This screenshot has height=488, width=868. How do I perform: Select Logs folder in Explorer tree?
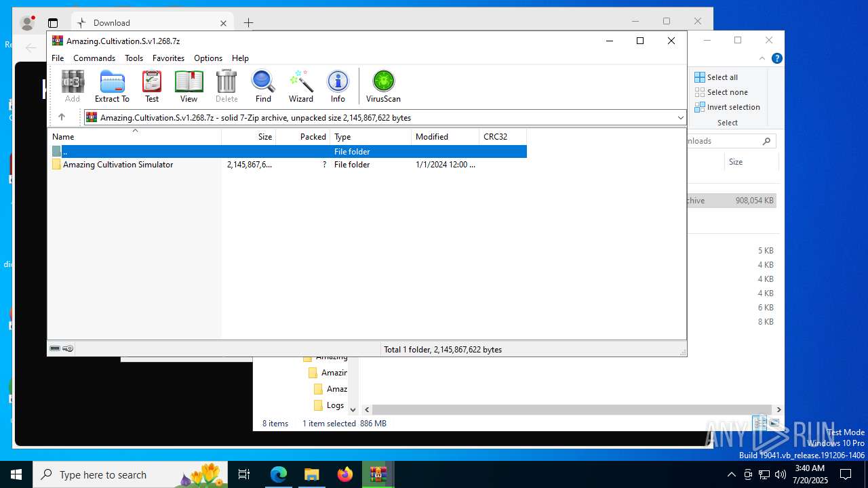click(x=329, y=405)
